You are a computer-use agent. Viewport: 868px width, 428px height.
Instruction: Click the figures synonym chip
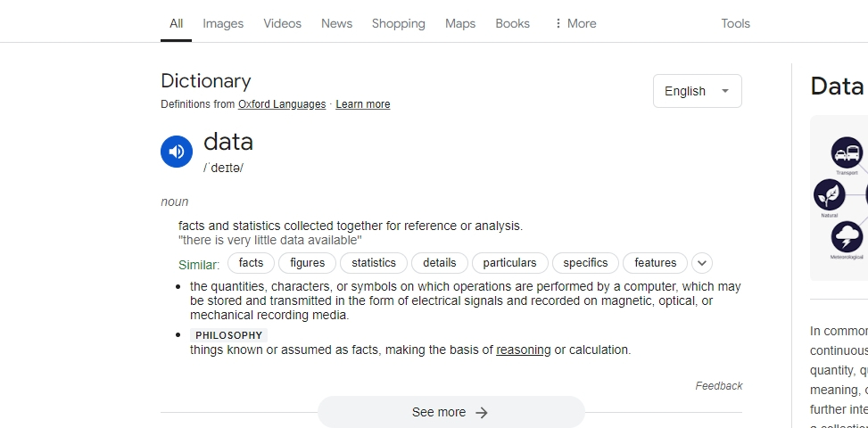point(307,263)
